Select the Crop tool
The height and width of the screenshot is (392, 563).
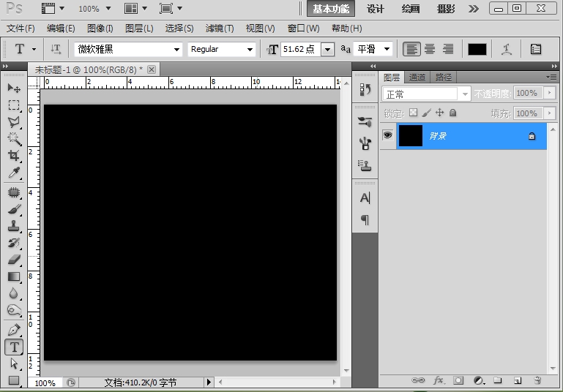[x=14, y=156]
